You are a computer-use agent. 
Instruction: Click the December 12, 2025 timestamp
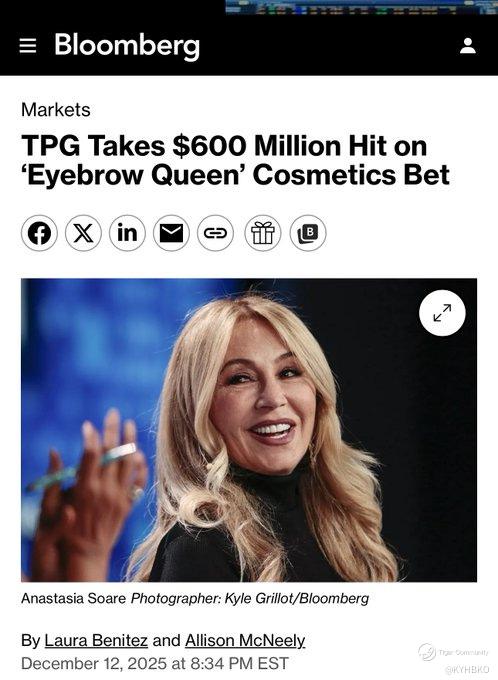(155, 664)
